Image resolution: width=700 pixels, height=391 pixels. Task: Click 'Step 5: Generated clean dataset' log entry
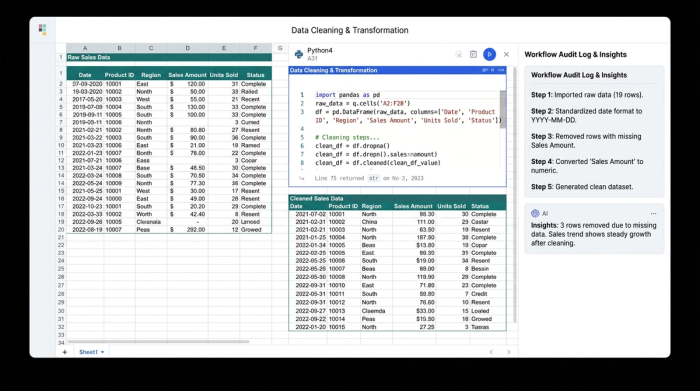pos(582,187)
